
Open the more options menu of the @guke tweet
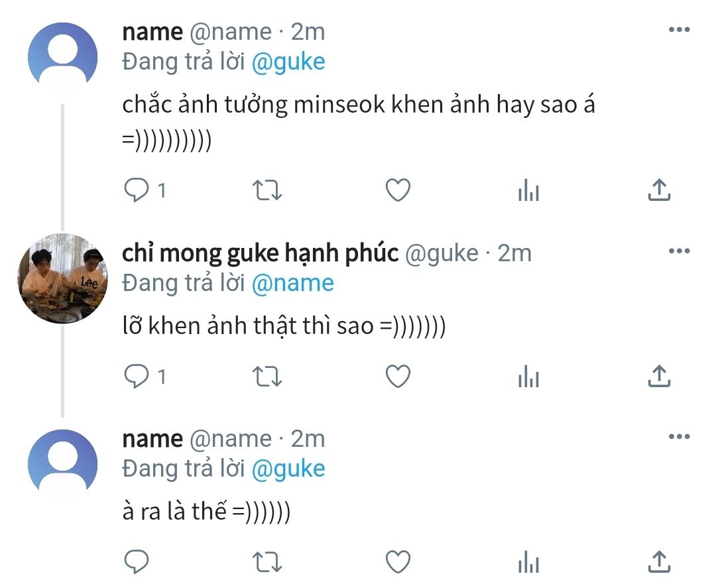(679, 251)
